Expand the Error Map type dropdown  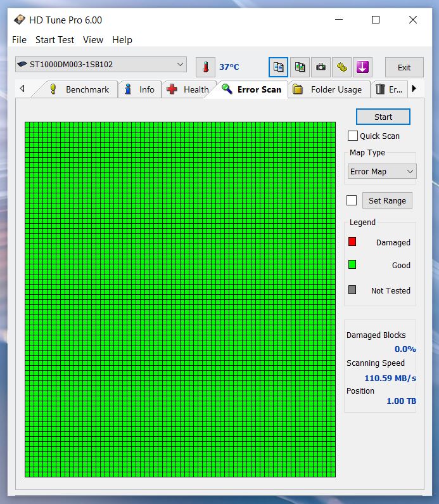click(x=382, y=171)
